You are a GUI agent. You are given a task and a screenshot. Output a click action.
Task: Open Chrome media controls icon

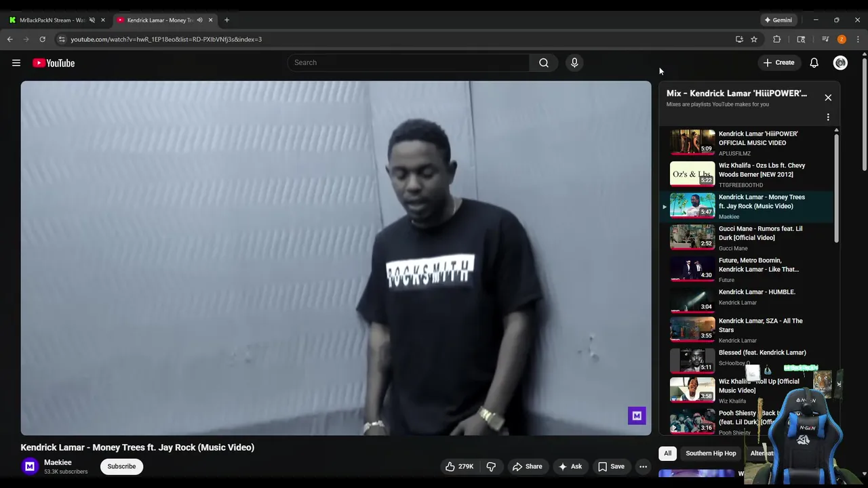825,39
